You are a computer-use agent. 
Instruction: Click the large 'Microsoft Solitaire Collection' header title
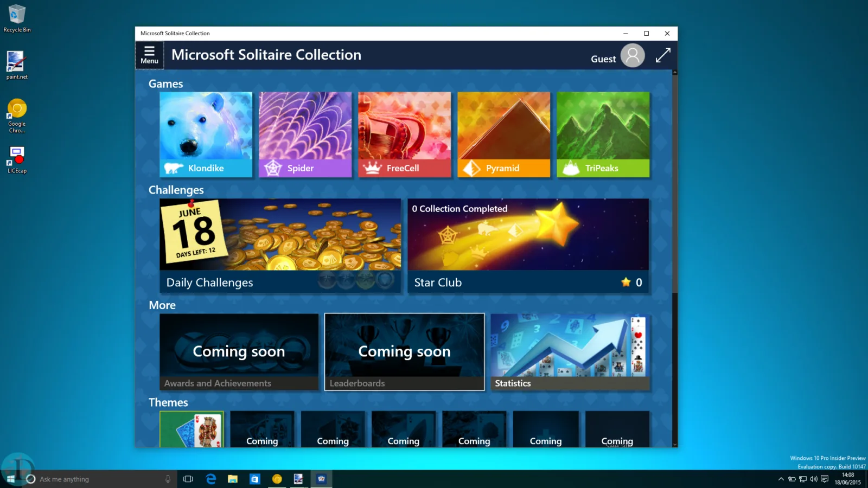(266, 55)
